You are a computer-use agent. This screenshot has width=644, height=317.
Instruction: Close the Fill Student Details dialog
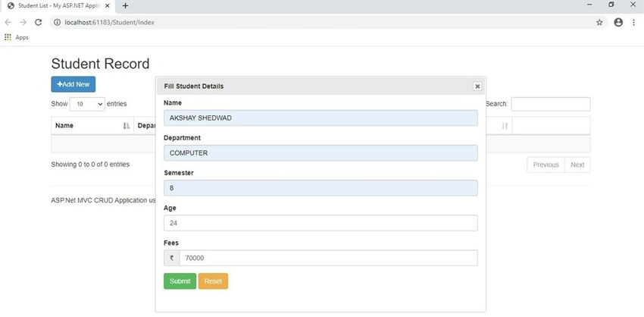pyautogui.click(x=477, y=86)
